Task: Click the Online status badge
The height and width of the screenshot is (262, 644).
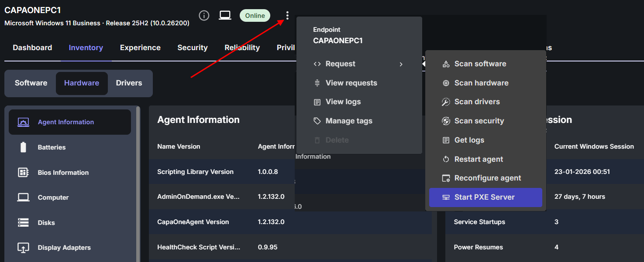Action: point(255,16)
